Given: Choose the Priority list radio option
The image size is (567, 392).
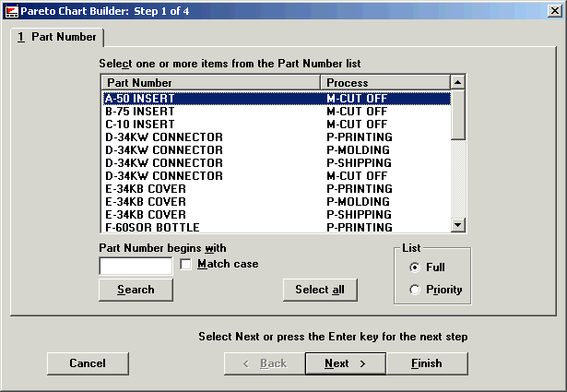Looking at the screenshot, I should (x=415, y=290).
